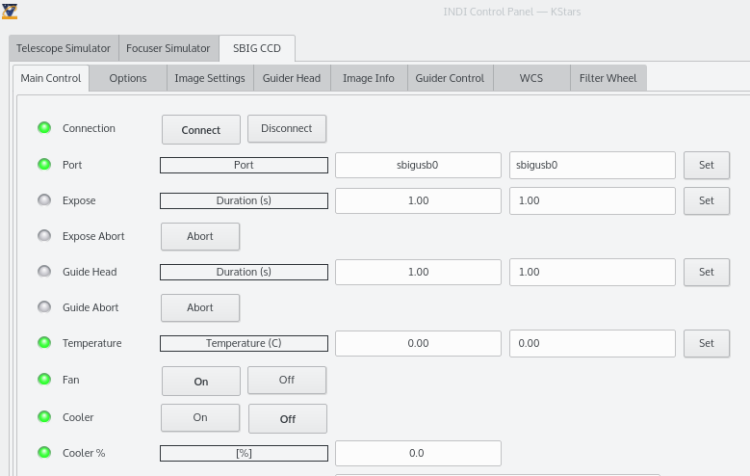The width and height of the screenshot is (750, 476).
Task: Click the editable Port sbigusb0 field
Action: [x=592, y=165]
